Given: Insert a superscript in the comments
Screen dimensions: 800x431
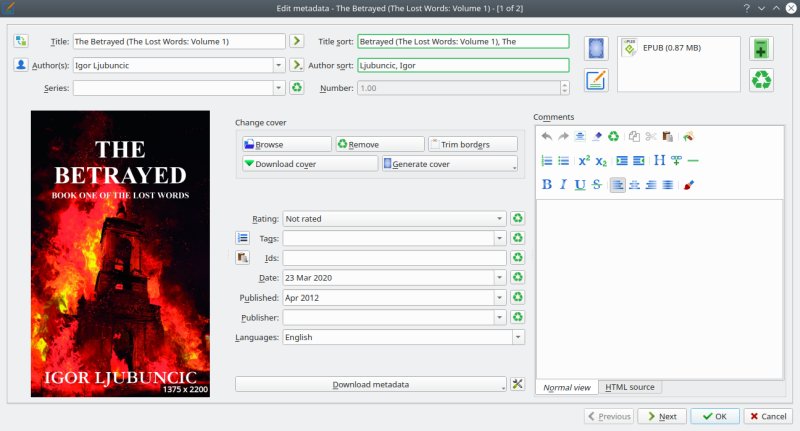Looking at the screenshot, I should coord(584,161).
